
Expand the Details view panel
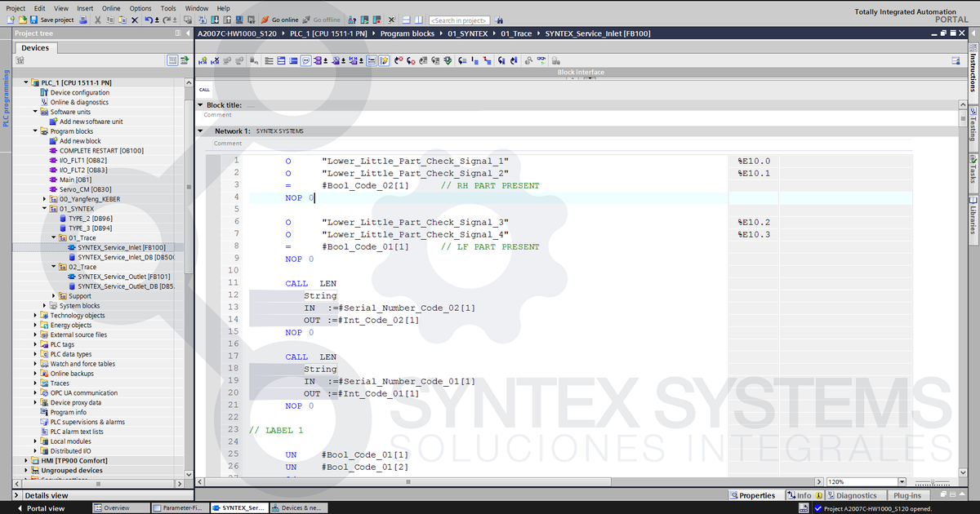click(18, 495)
